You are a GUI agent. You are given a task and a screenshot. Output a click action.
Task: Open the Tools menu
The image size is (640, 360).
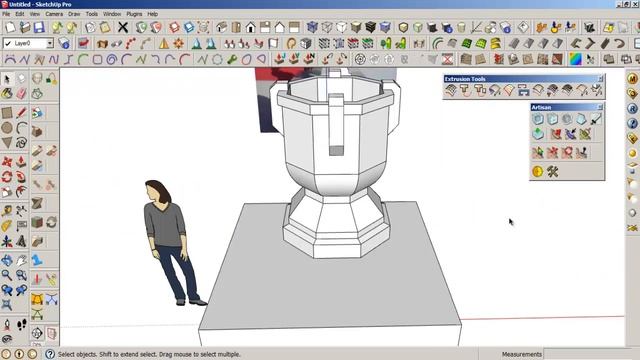[91, 14]
